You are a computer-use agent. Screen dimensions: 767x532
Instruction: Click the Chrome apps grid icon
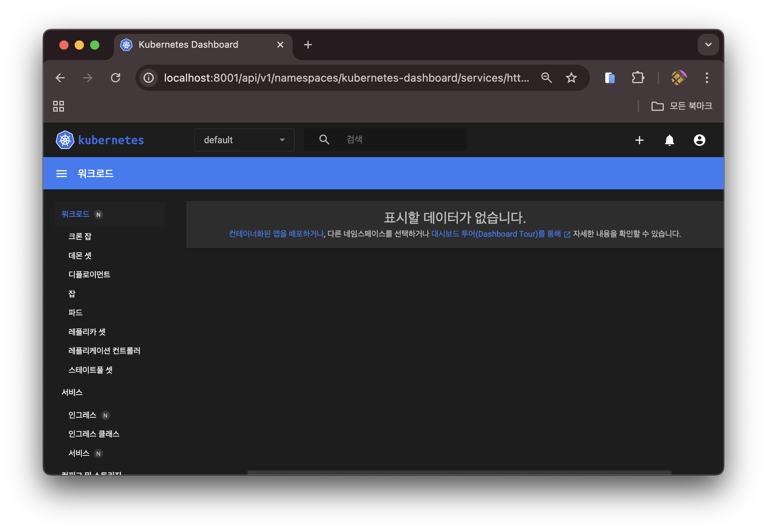(x=59, y=106)
